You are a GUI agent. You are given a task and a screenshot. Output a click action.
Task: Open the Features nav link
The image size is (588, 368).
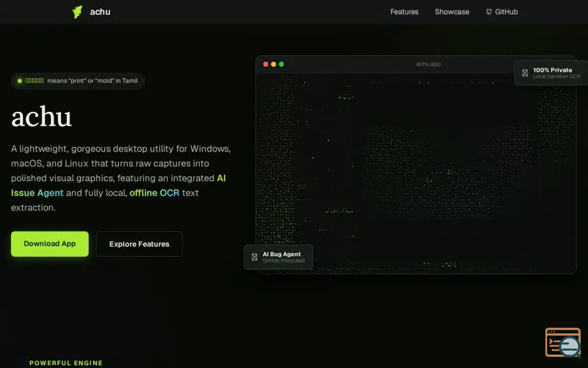pos(404,12)
